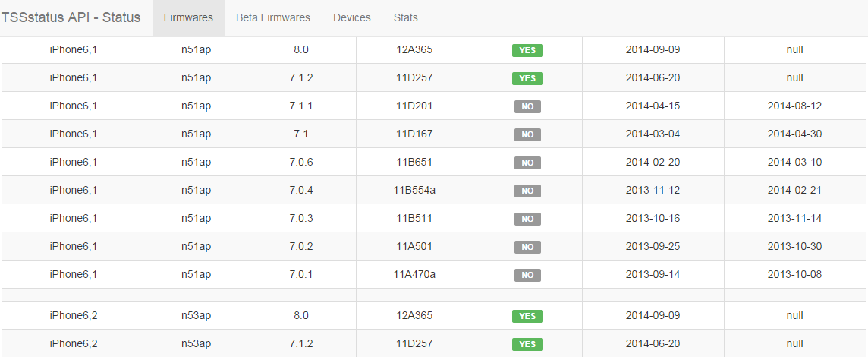Click release date 2013-11-12
This screenshot has width=868, height=357.
click(653, 190)
